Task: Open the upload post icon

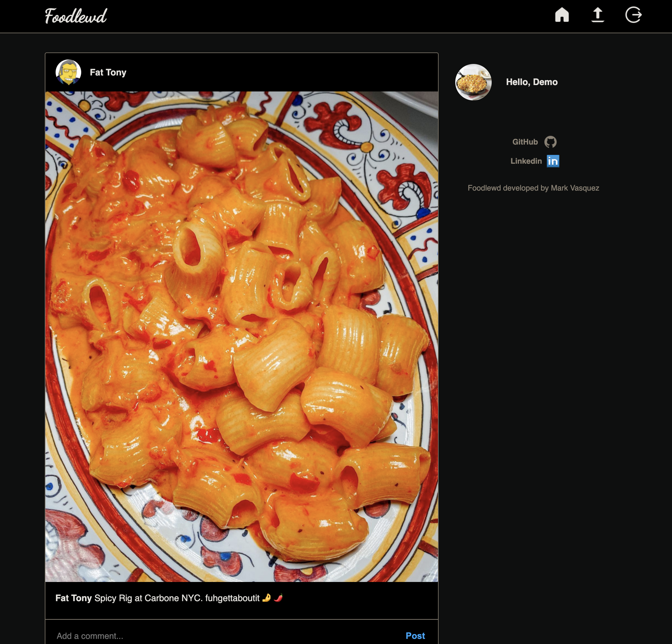Action: tap(597, 15)
